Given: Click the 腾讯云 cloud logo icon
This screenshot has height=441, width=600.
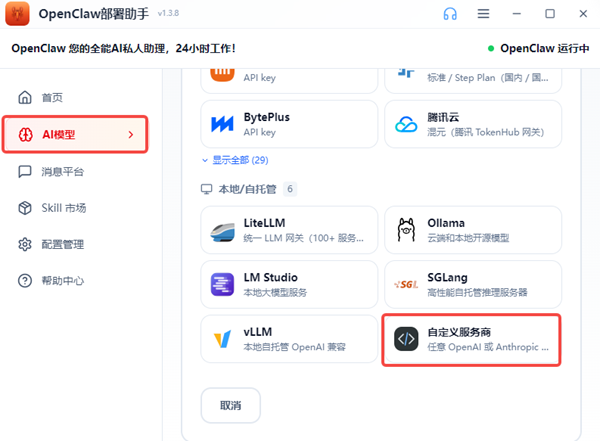Looking at the screenshot, I should pyautogui.click(x=406, y=124).
